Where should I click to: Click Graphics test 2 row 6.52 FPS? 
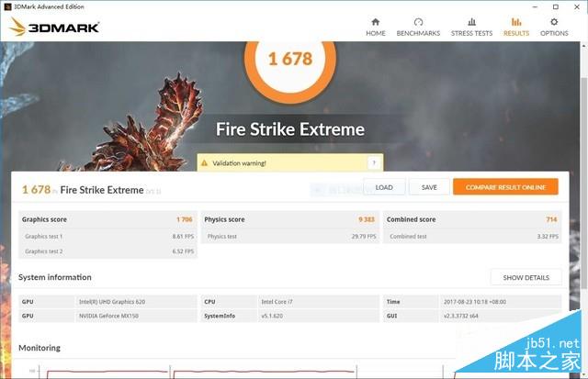(108, 251)
